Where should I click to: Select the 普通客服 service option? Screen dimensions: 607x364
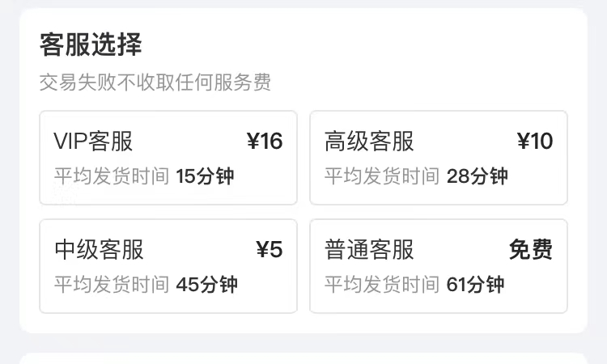[439, 266]
